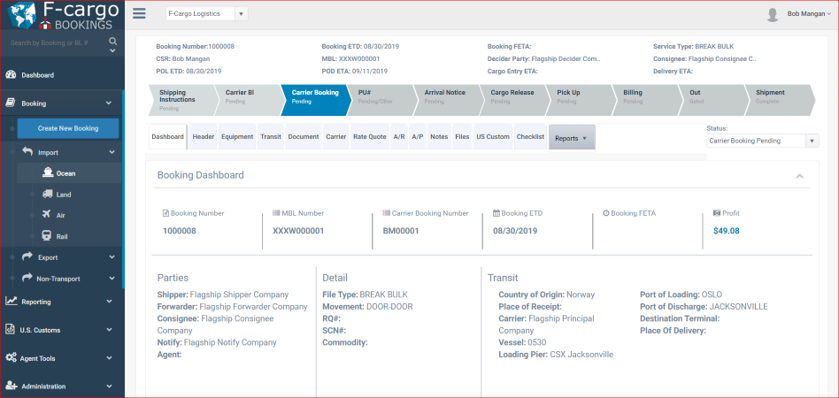Screen dimensions: 839x398
Task: Open the Bob Mangan user menu
Action: 809,14
